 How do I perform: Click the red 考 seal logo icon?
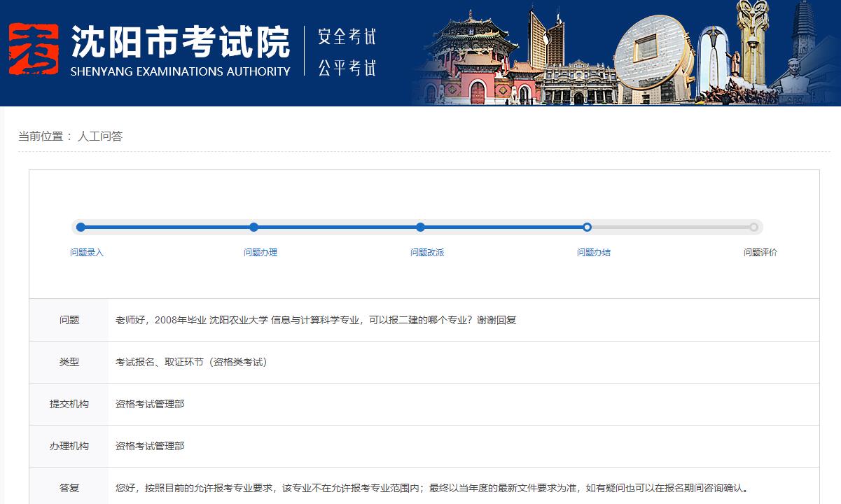[x=33, y=50]
